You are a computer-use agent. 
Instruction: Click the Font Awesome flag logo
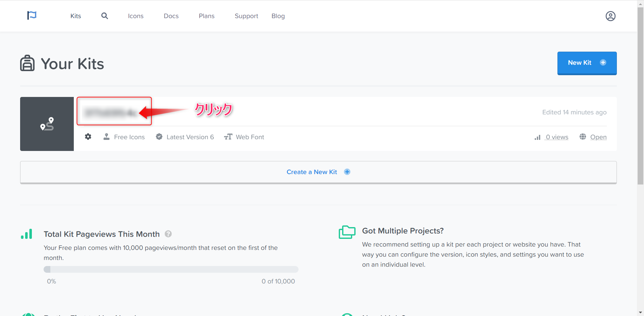click(32, 15)
